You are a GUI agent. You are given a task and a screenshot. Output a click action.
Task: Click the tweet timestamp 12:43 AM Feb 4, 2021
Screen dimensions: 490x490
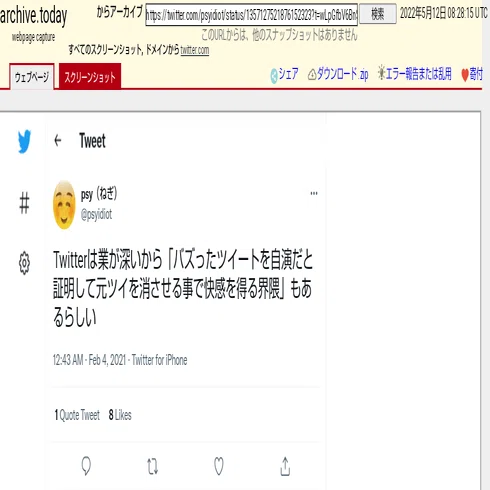coord(89,360)
